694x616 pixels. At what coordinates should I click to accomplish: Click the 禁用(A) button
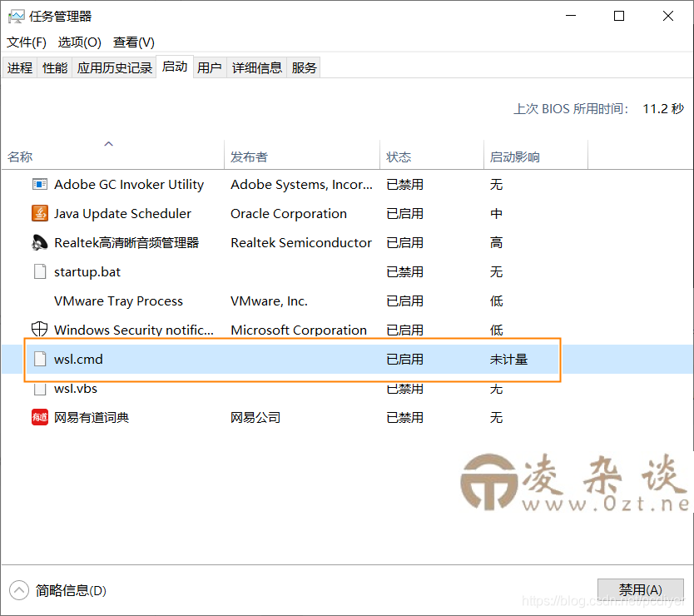point(641,590)
